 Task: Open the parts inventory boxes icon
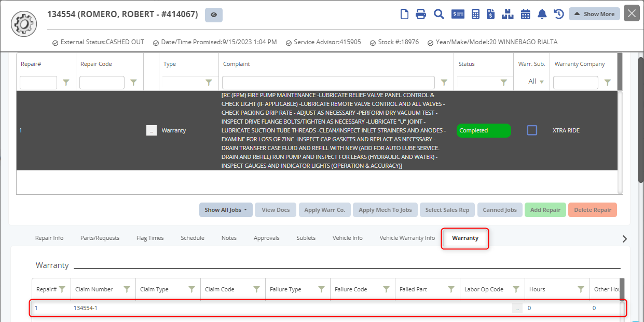tap(508, 14)
